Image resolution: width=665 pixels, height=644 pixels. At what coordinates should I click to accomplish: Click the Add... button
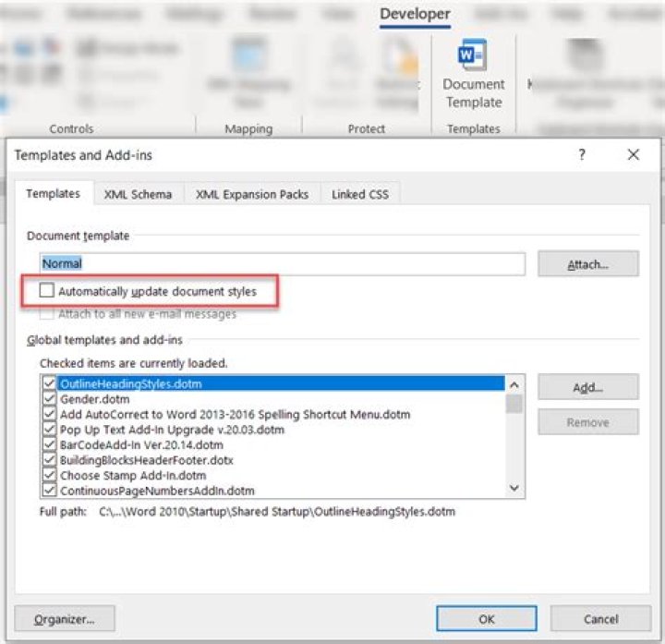(587, 387)
